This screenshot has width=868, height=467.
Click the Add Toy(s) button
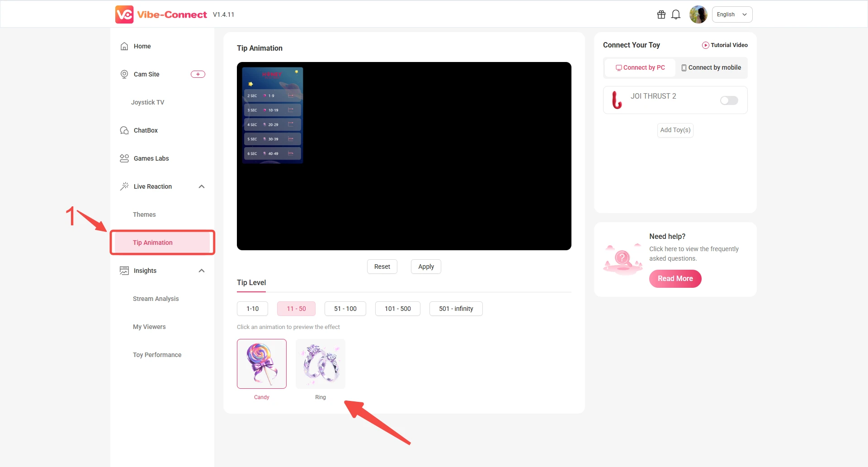pyautogui.click(x=675, y=130)
